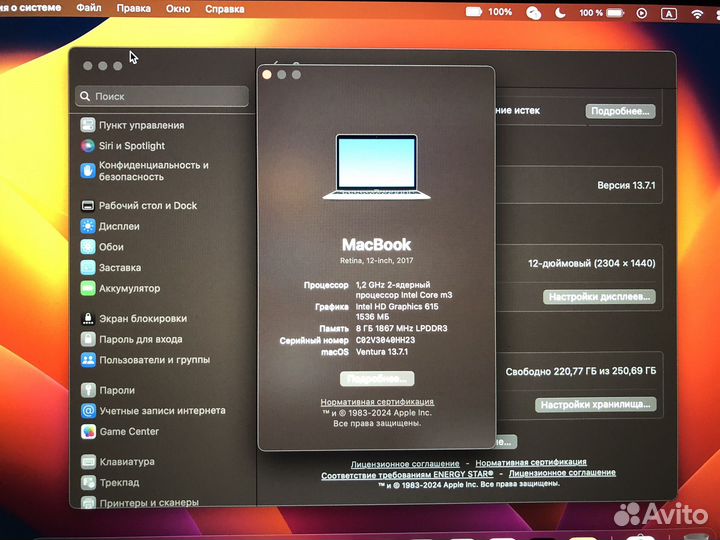Open Файл menu

click(x=89, y=8)
